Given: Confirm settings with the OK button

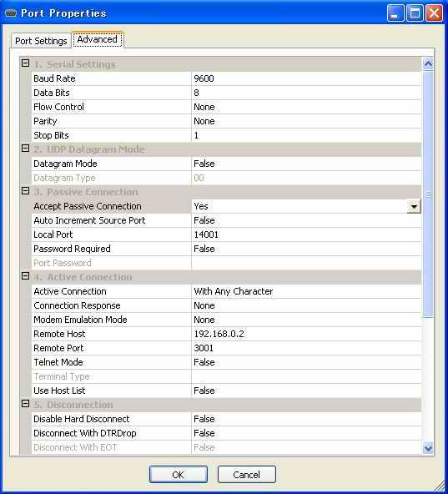Looking at the screenshot, I should click(x=179, y=475).
